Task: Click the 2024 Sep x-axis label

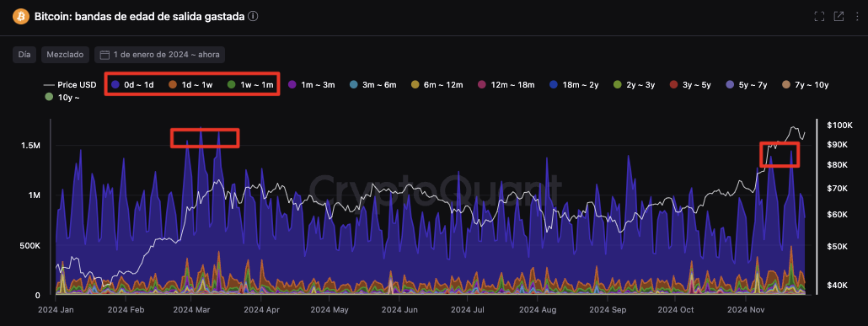Action: (x=608, y=310)
